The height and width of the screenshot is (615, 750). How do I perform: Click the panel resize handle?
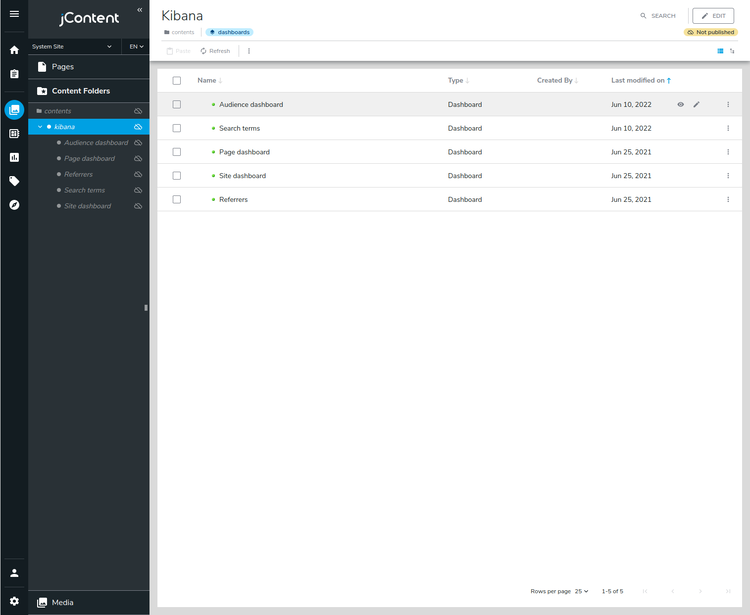146,308
